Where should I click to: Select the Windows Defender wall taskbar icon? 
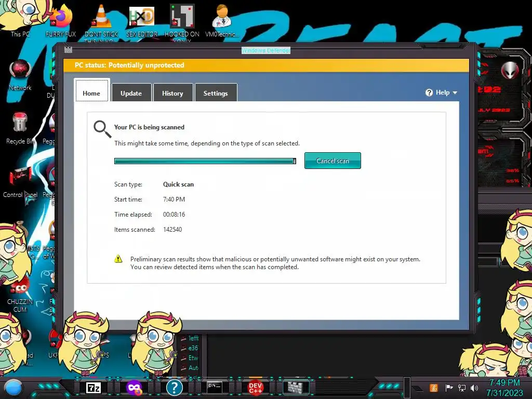[295, 388]
